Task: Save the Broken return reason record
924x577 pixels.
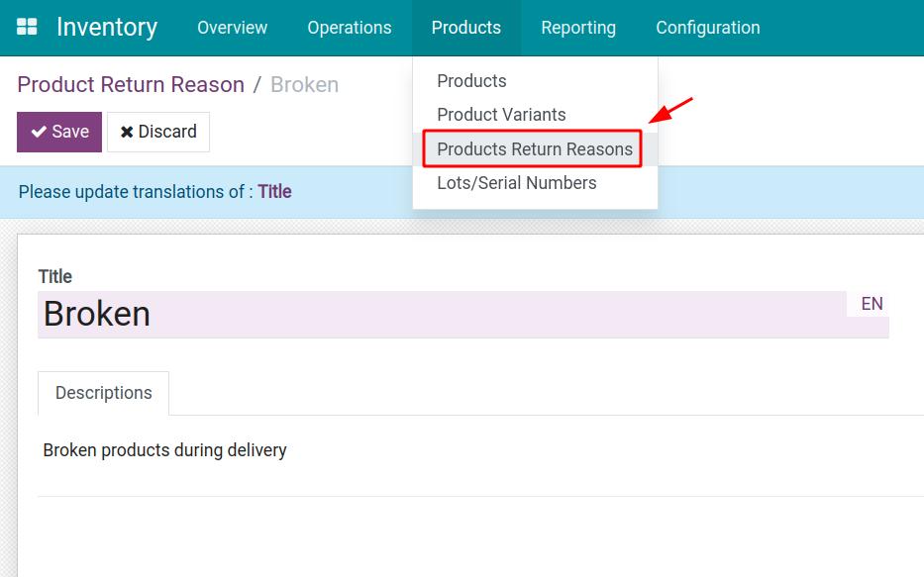Action: 58,131
